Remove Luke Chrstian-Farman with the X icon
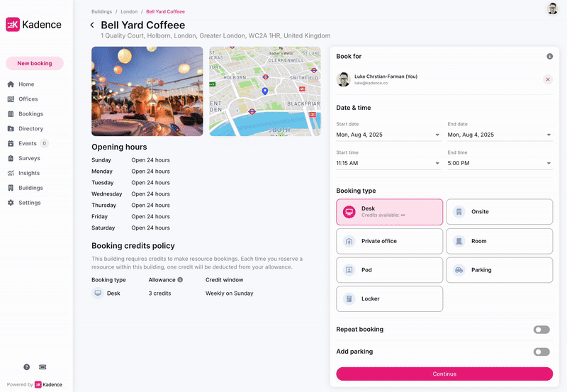Screen dimensions: 567x392 [548, 79]
